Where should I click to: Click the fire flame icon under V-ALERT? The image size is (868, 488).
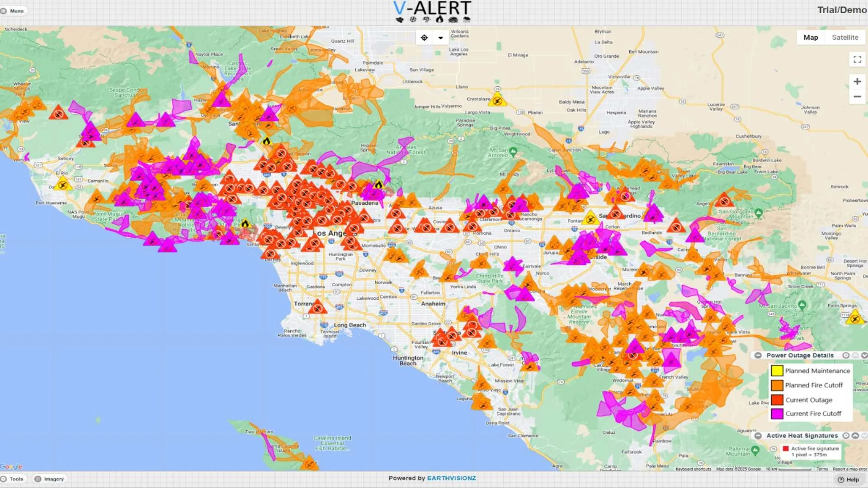(439, 19)
